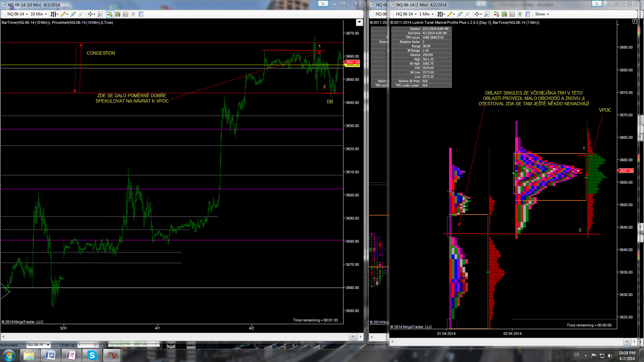Open cross hair cursor menu on 10 Min chart

click(x=92, y=14)
